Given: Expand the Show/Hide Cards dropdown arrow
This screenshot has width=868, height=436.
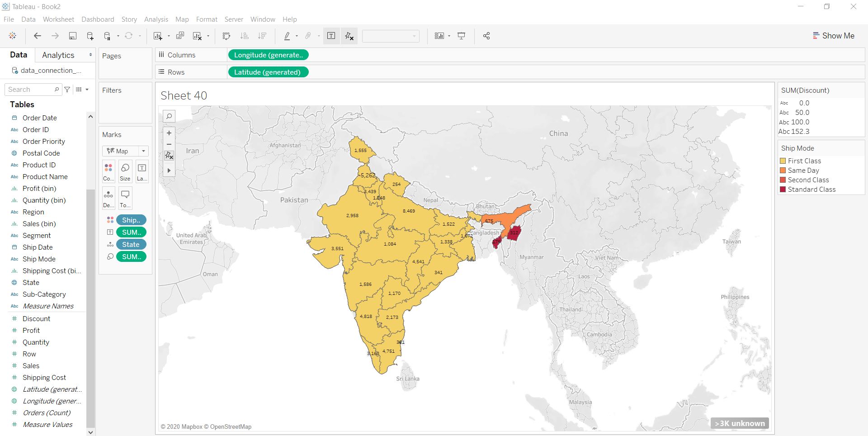Looking at the screenshot, I should coord(449,36).
